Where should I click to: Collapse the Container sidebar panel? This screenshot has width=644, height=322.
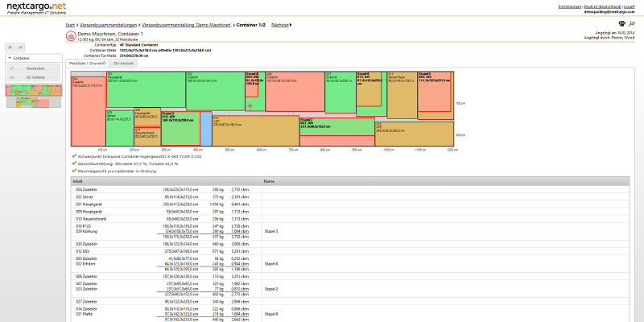coord(10,58)
